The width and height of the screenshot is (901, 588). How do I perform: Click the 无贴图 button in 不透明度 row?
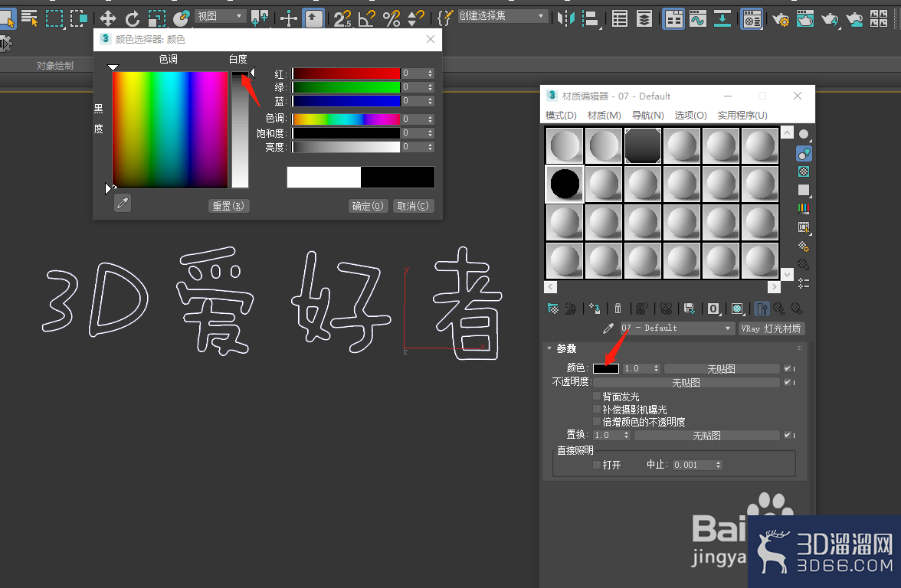pyautogui.click(x=686, y=383)
